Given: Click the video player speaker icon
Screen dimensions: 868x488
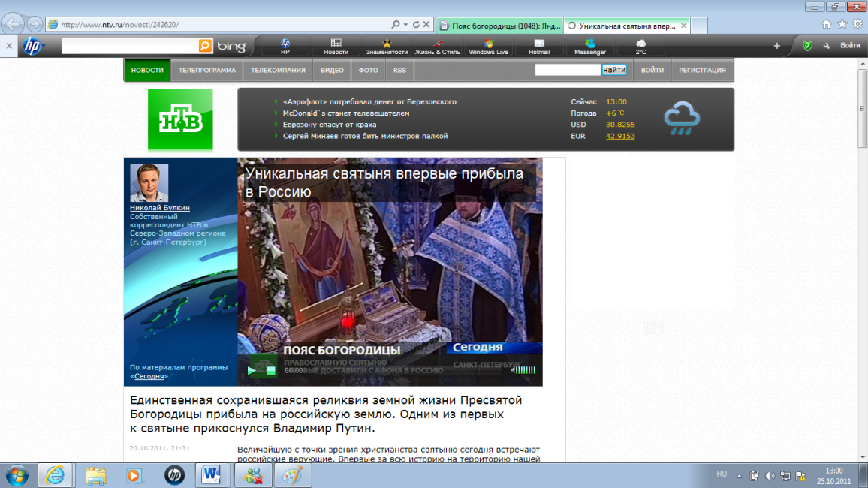Looking at the screenshot, I should click(x=513, y=370).
